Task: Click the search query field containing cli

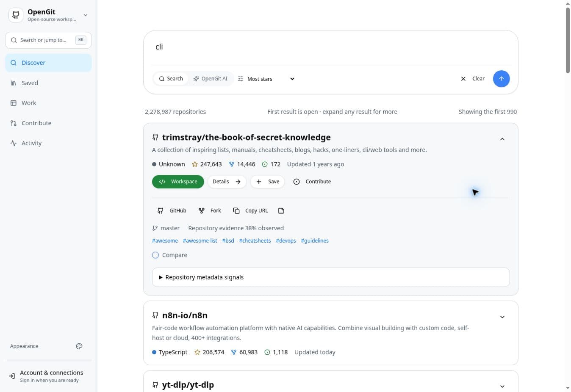Action: pos(331,47)
